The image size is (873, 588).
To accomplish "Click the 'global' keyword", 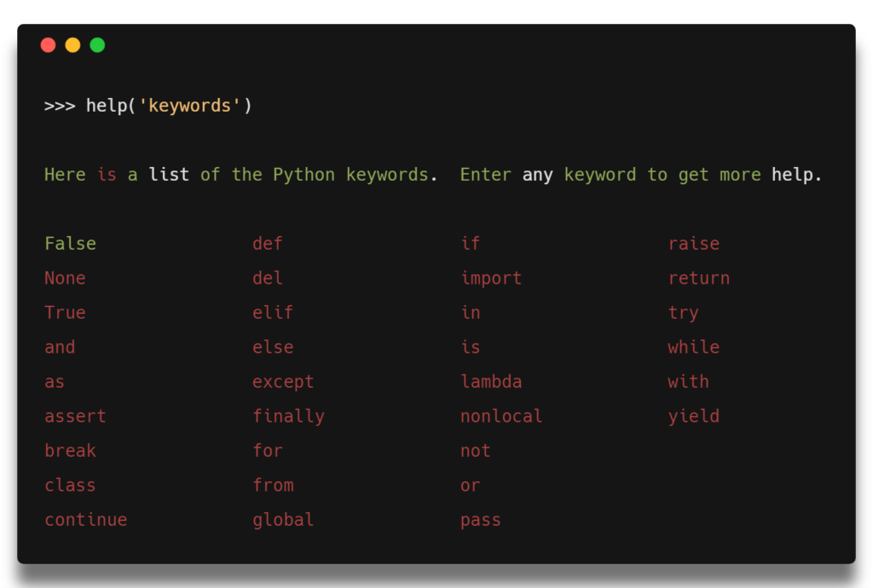I will 283,520.
